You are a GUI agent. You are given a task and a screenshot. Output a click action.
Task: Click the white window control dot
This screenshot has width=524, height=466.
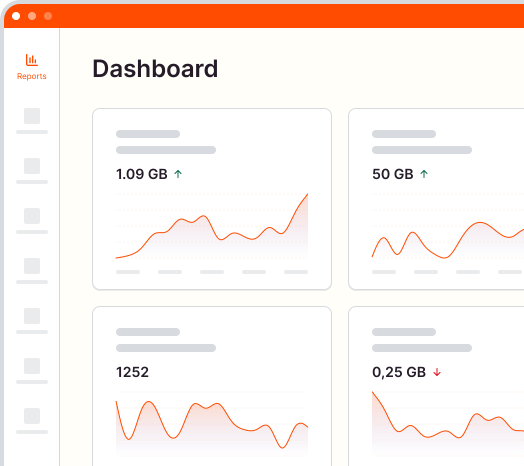(16, 16)
